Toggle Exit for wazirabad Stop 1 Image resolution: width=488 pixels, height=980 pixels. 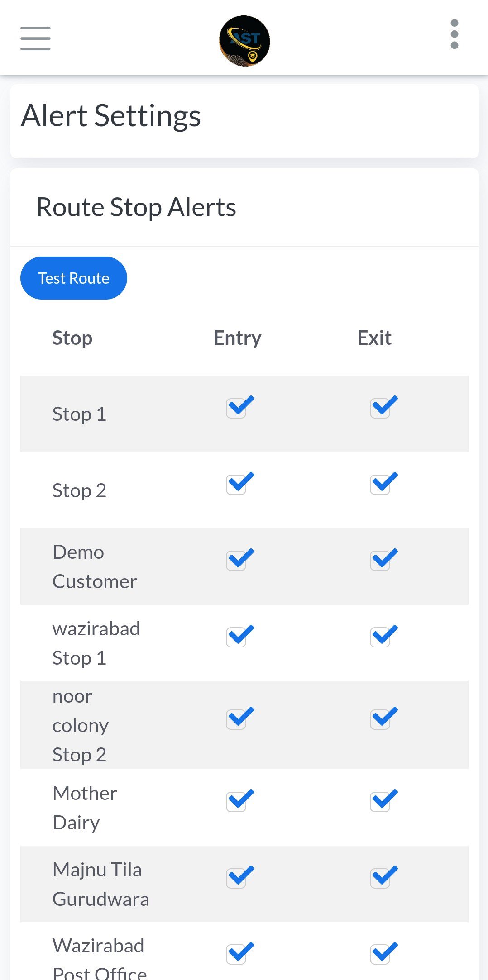[380, 637]
